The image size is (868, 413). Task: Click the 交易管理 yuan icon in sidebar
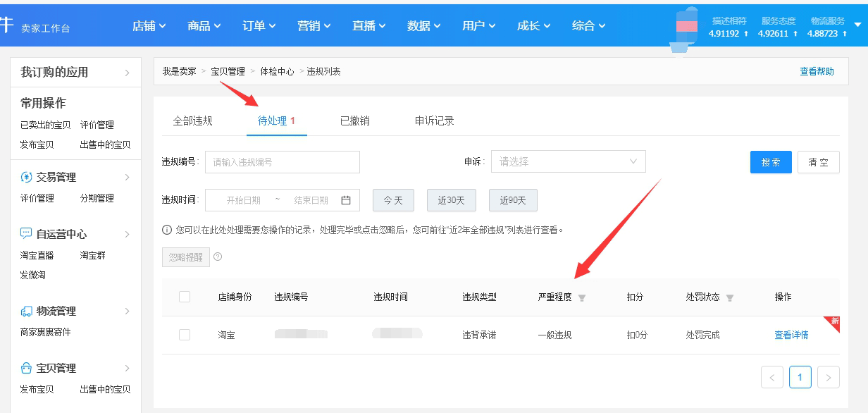tap(26, 177)
